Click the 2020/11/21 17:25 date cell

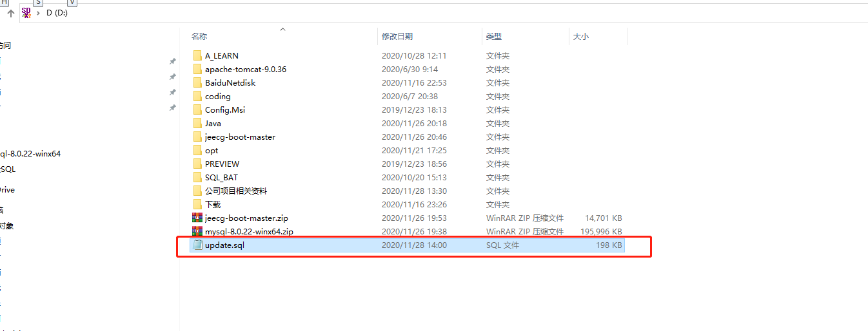tap(414, 151)
